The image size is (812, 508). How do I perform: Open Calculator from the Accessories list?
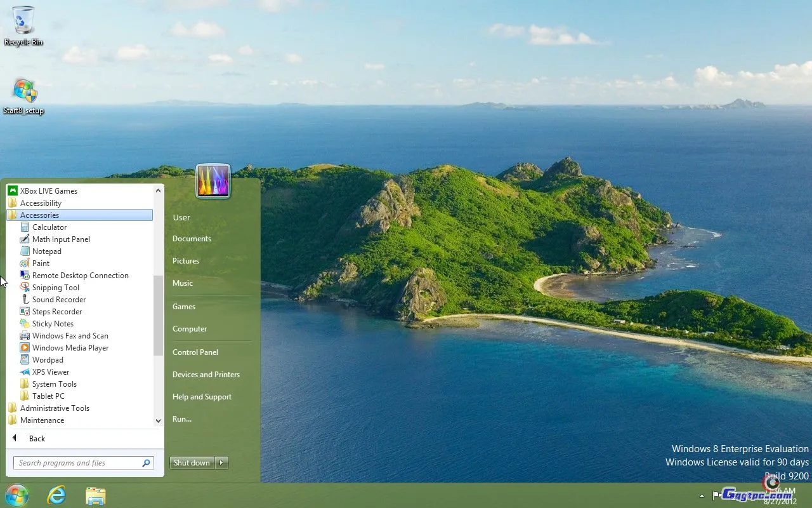tap(49, 227)
